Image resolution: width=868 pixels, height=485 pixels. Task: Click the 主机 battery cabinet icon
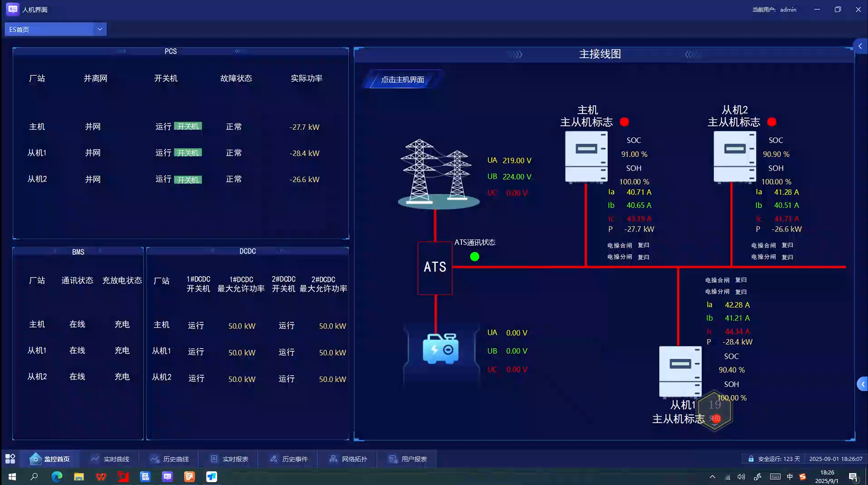click(586, 157)
